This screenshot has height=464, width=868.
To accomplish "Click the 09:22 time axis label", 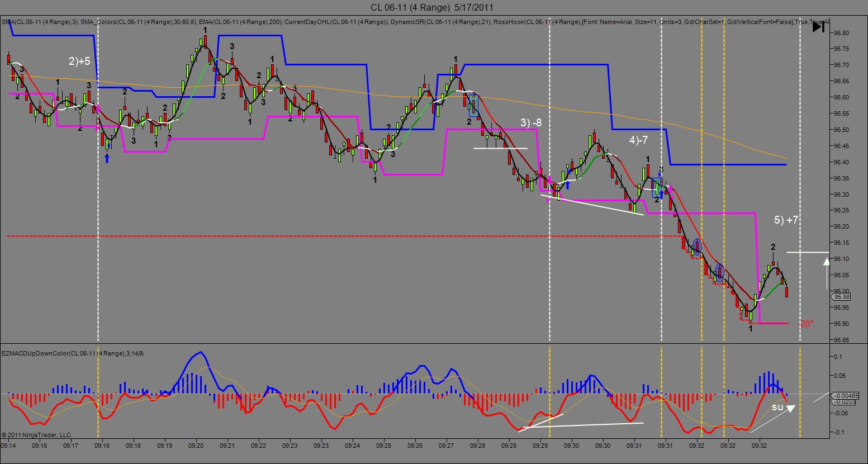I will tap(259, 446).
